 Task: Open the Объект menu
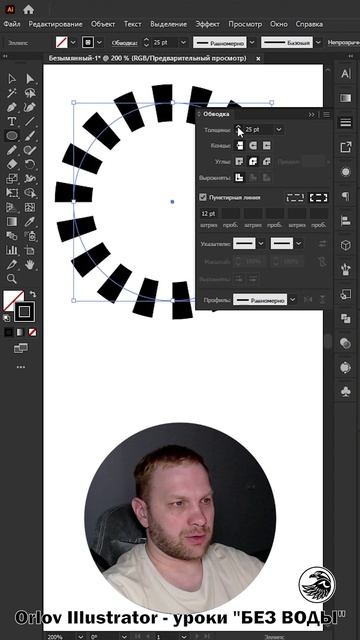103,24
